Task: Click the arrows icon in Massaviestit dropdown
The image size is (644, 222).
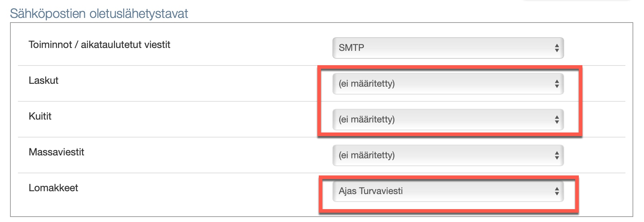Action: tap(557, 155)
